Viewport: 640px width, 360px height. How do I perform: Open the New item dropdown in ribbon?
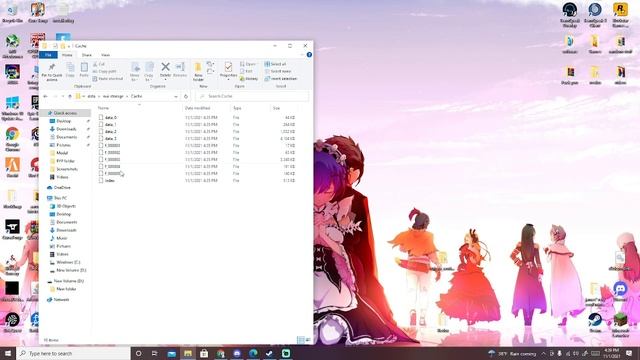(x=210, y=64)
